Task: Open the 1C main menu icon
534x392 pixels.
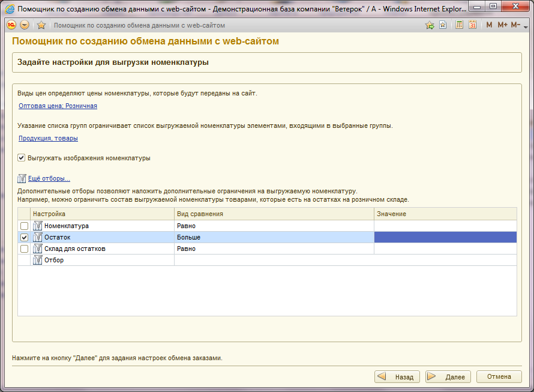Action: [11, 25]
